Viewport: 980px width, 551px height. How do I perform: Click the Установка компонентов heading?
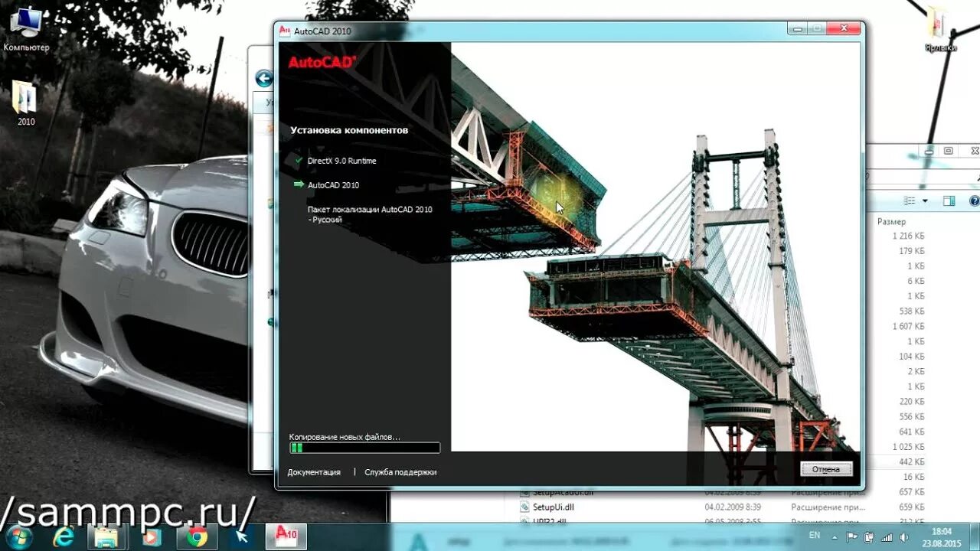[x=349, y=130]
